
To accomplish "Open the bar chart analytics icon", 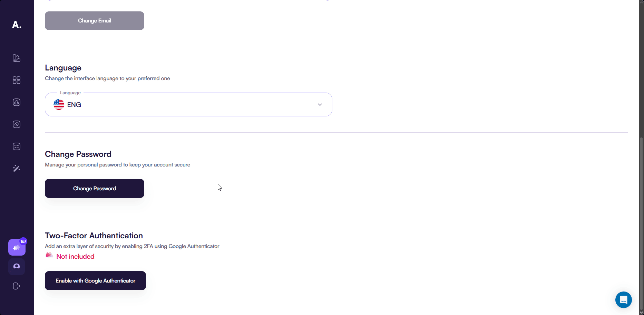I will pyautogui.click(x=17, y=102).
